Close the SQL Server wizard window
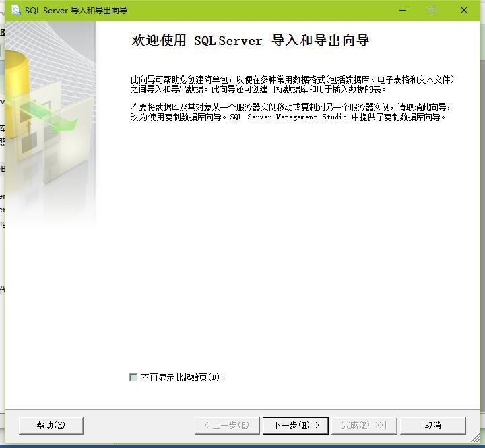 pos(463,11)
